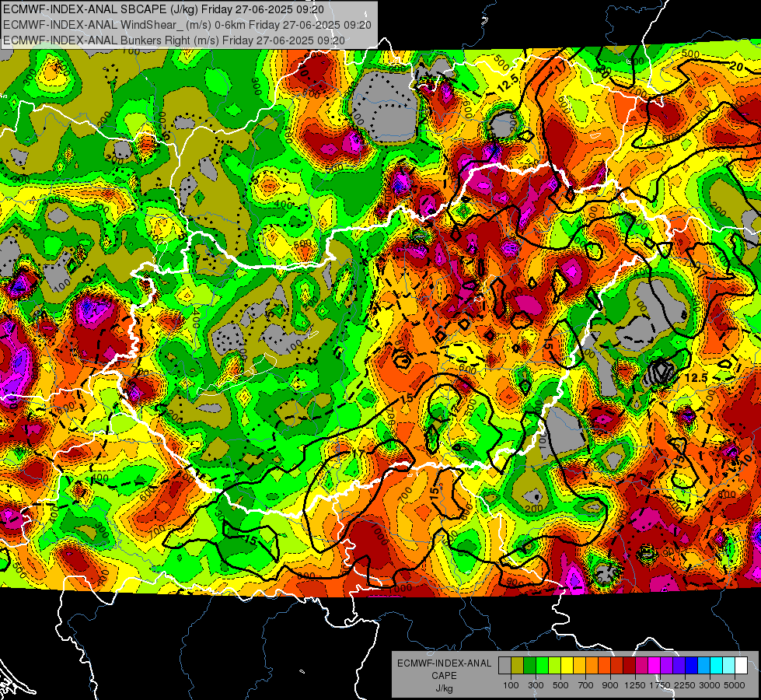Select the pure blue swatch right of the 2250 tick
This screenshot has width=761, height=700.
(x=692, y=666)
